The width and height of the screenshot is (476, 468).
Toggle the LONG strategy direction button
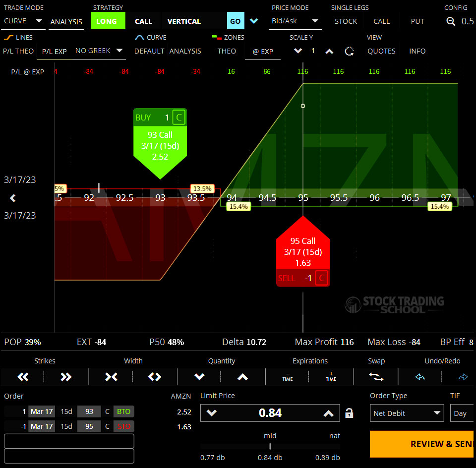[108, 21]
